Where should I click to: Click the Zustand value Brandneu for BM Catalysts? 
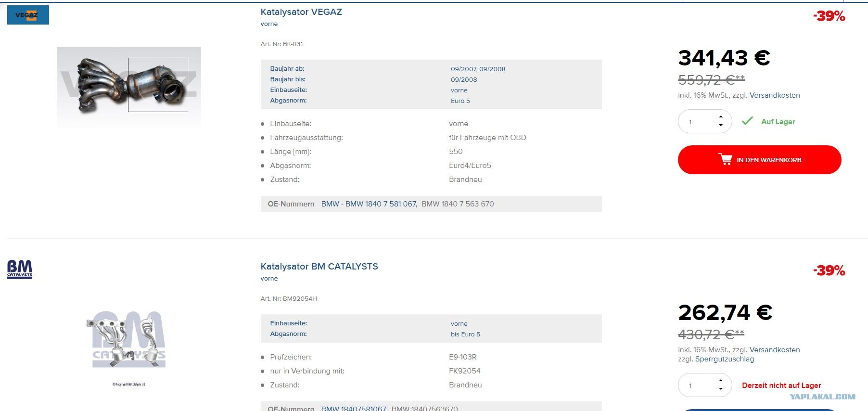pyautogui.click(x=465, y=385)
